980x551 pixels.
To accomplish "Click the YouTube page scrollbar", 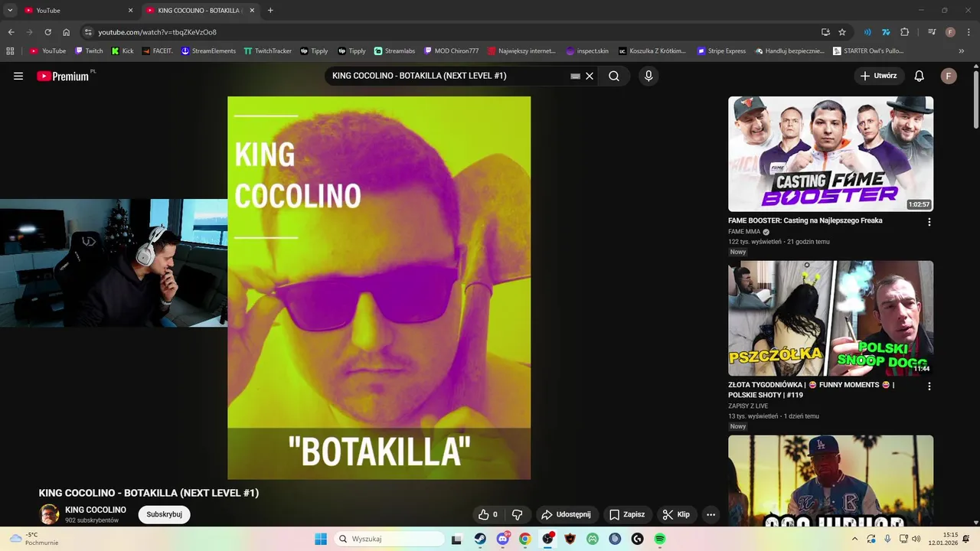I will point(975,99).
